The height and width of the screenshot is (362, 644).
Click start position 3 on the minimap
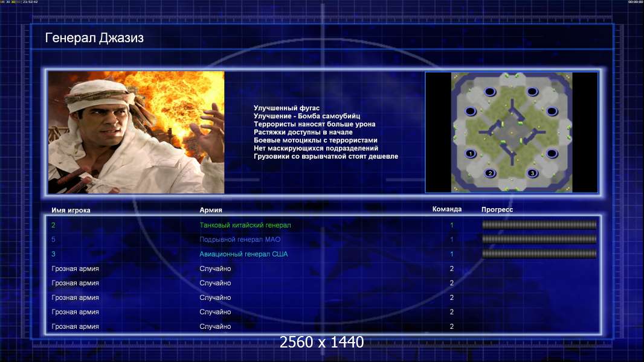tap(532, 173)
